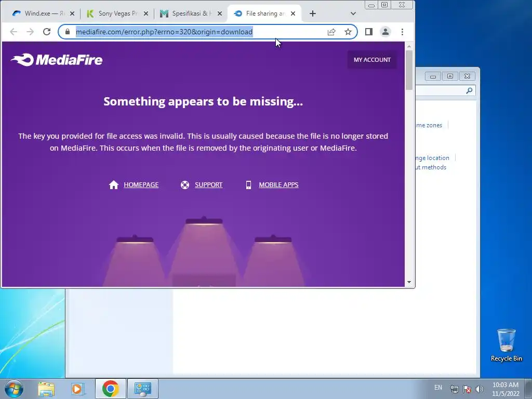Close the File sharing tab
The image size is (532, 399).
pos(293,14)
